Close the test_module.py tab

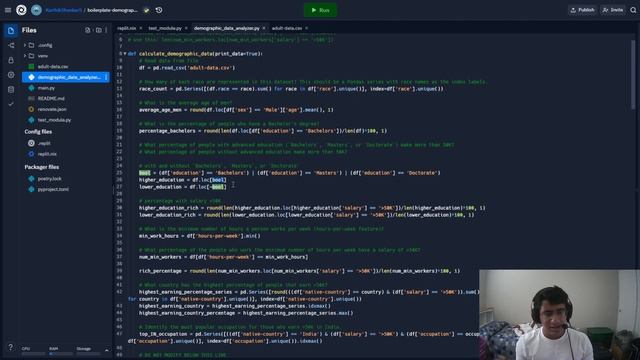coord(186,28)
